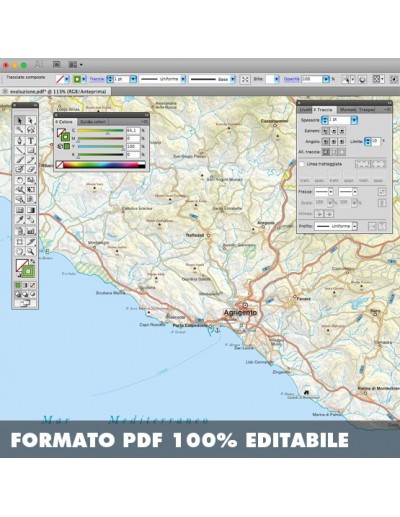Screen dimensions: 400x517
Task: Choose the Magic Wand tool
Action: click(20, 130)
